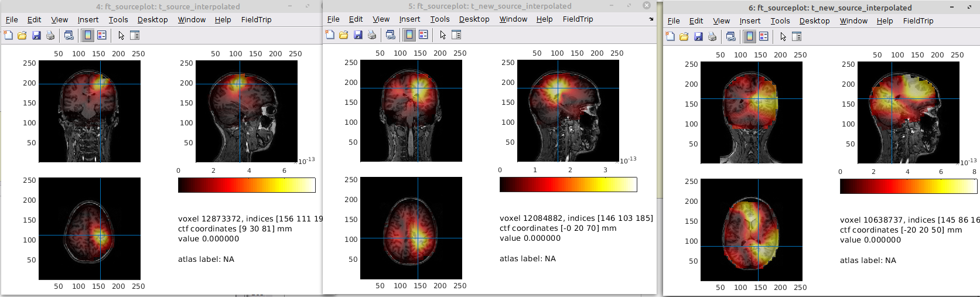
Task: Toggle Edit Plot arrow in figure 4 toolbar
Action: 121,36
